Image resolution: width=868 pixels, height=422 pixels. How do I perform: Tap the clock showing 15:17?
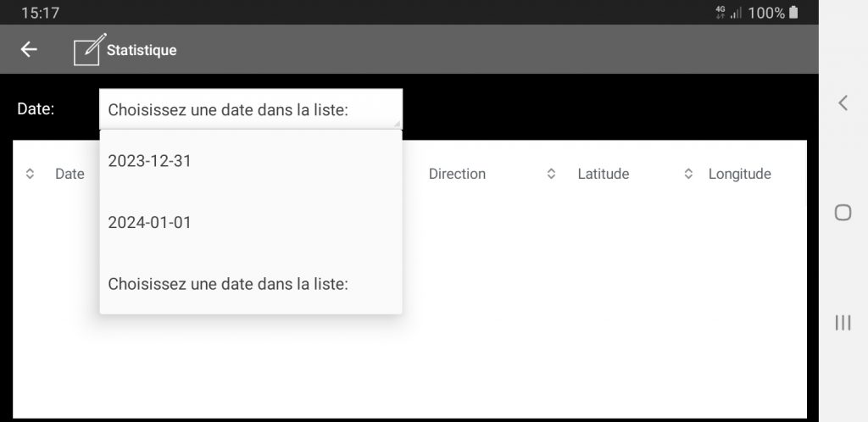click(x=40, y=13)
